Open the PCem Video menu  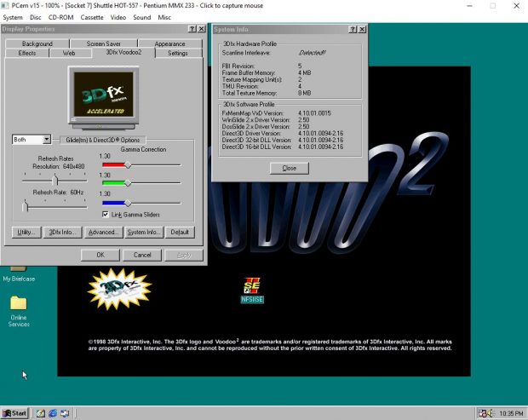pos(118,17)
